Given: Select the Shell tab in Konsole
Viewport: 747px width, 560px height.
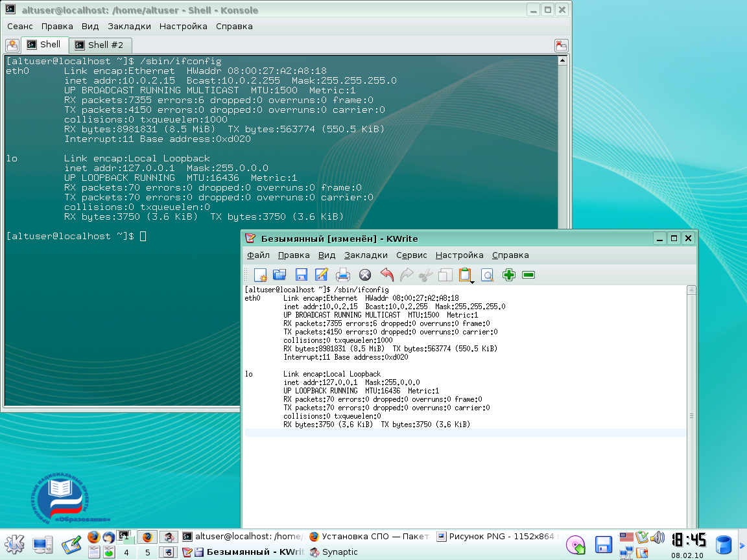Looking at the screenshot, I should (x=44, y=45).
